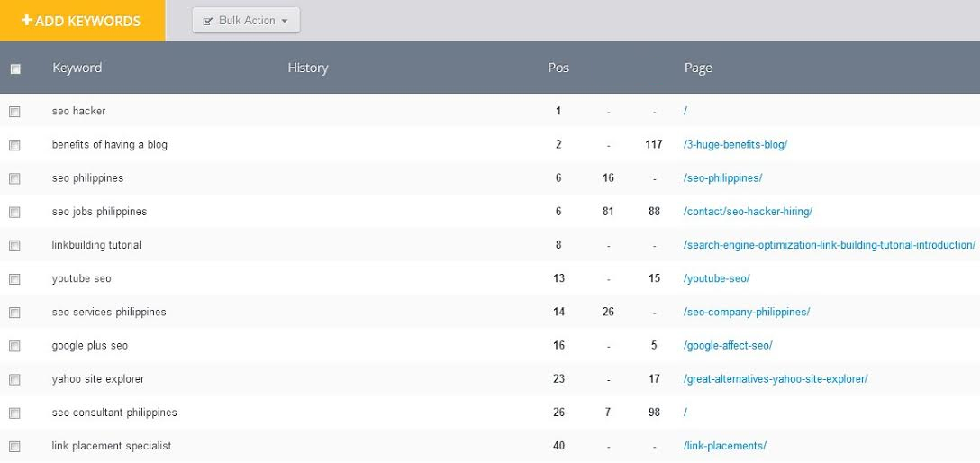Open the /great-alternatives-yahoo-site-explorer/ link
This screenshot has height=463, width=980.
coord(776,379)
